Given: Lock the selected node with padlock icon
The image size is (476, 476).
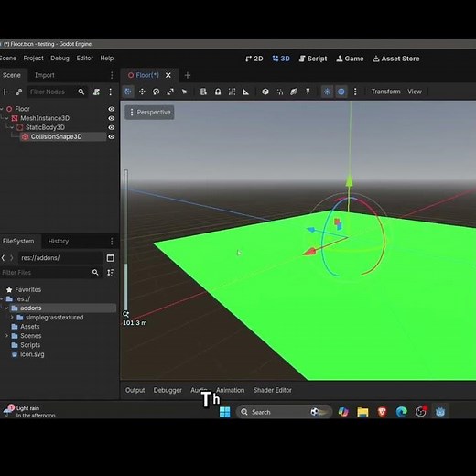Looking at the screenshot, I should pos(218,92).
